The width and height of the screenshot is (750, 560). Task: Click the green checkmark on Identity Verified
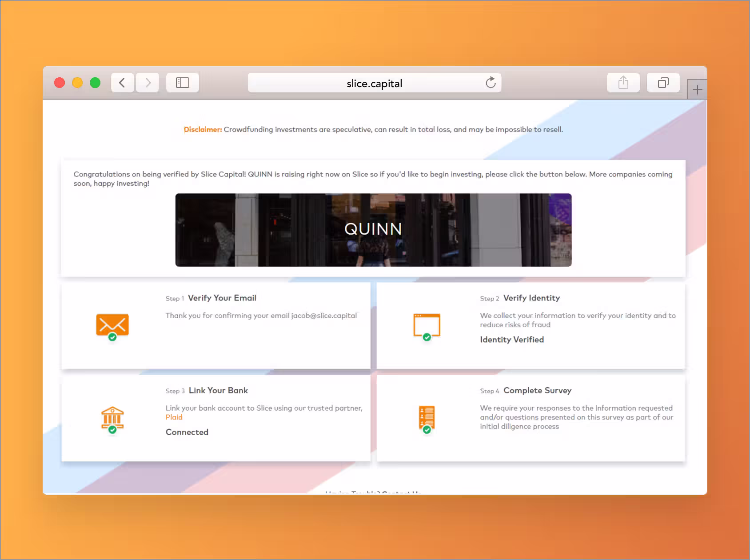coord(427,337)
